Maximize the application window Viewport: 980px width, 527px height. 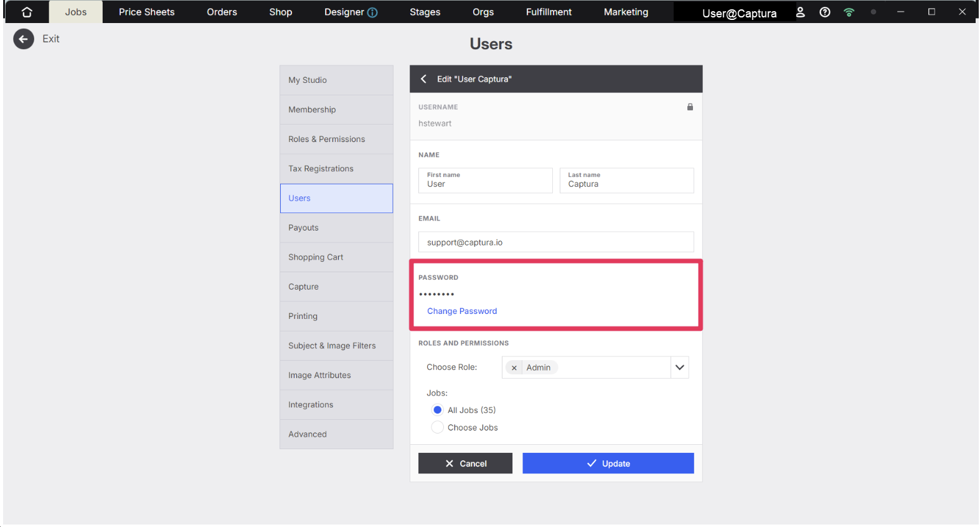pos(931,12)
